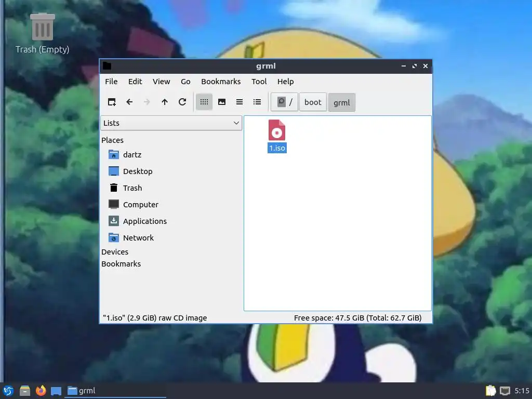The height and width of the screenshot is (399, 532).
Task: Minimize the grml window
Action: [403, 66]
